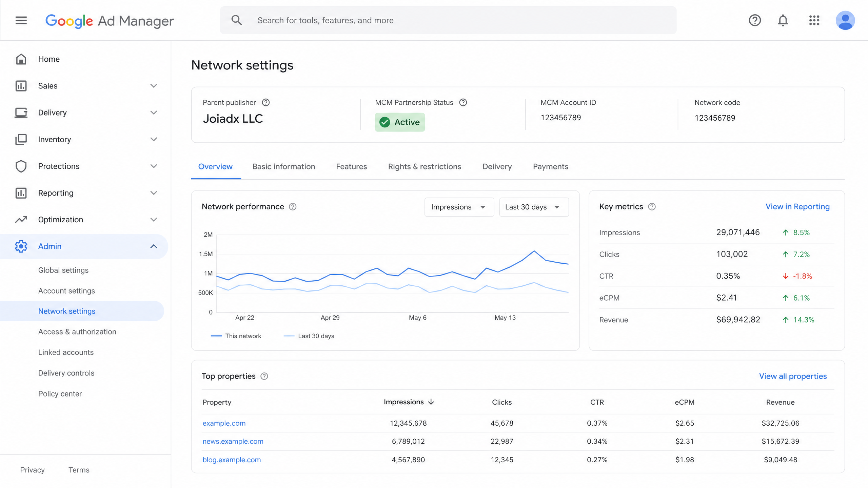This screenshot has width=868, height=488.
Task: Switch to the Features tab
Action: pyautogui.click(x=352, y=167)
